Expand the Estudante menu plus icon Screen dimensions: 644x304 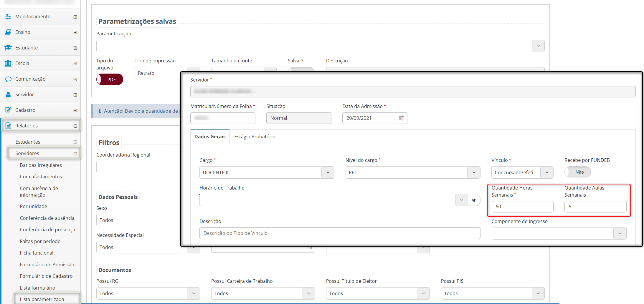click(75, 48)
